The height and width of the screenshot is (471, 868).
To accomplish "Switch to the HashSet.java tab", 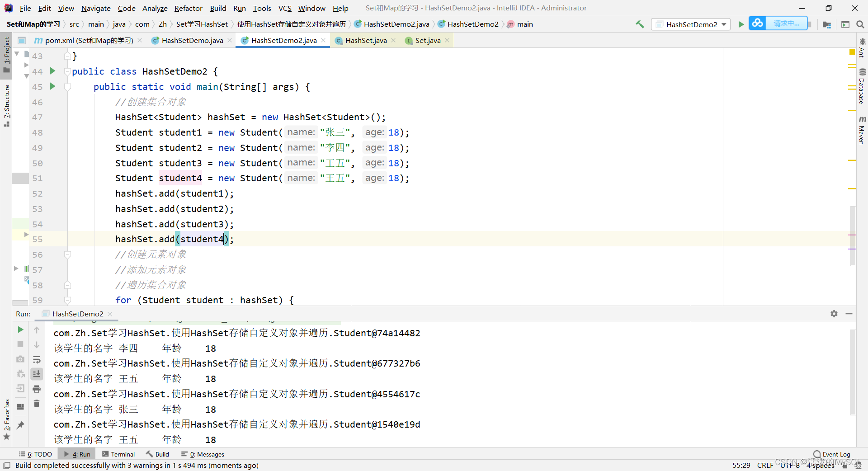I will coord(366,40).
